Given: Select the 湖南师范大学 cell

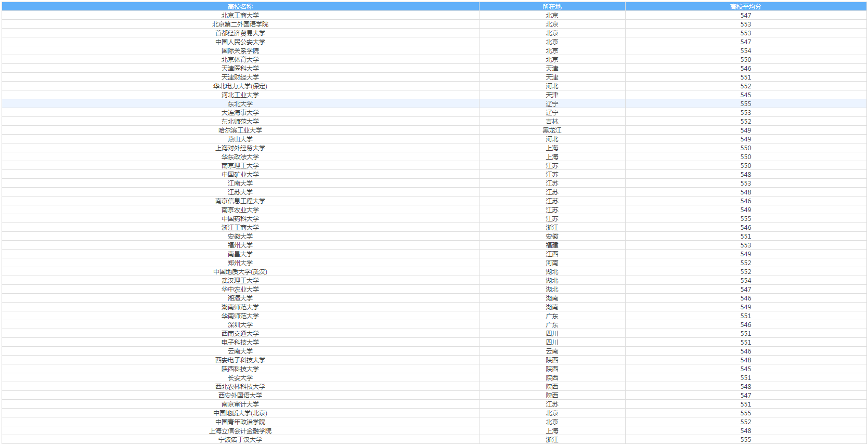Looking at the screenshot, I should click(x=240, y=307).
